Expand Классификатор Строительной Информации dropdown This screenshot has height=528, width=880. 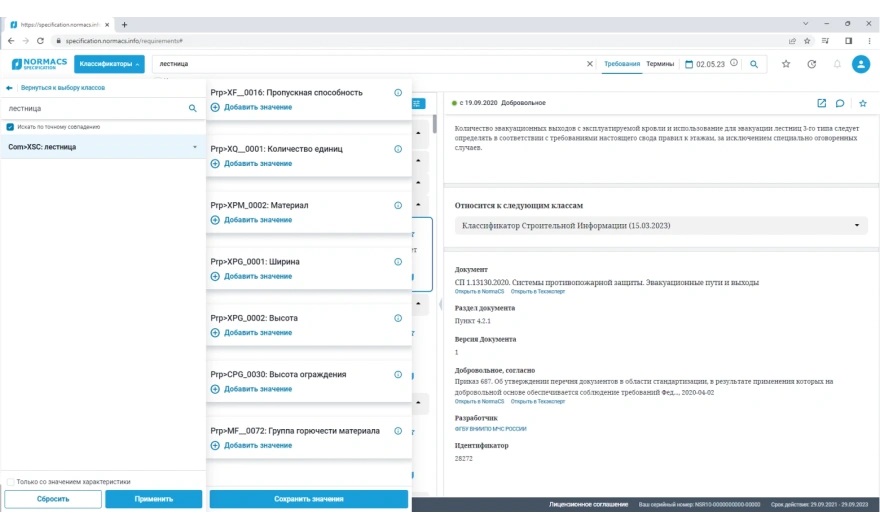tap(857, 226)
